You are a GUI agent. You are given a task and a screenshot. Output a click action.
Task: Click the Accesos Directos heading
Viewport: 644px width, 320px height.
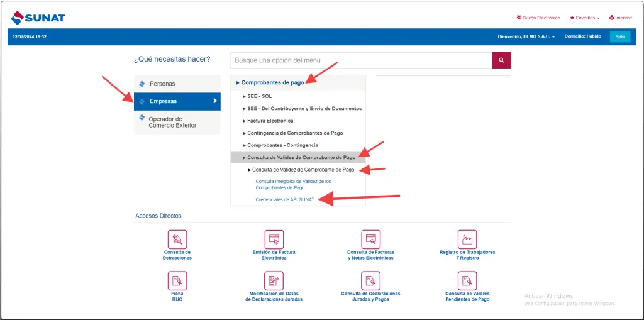tap(158, 216)
